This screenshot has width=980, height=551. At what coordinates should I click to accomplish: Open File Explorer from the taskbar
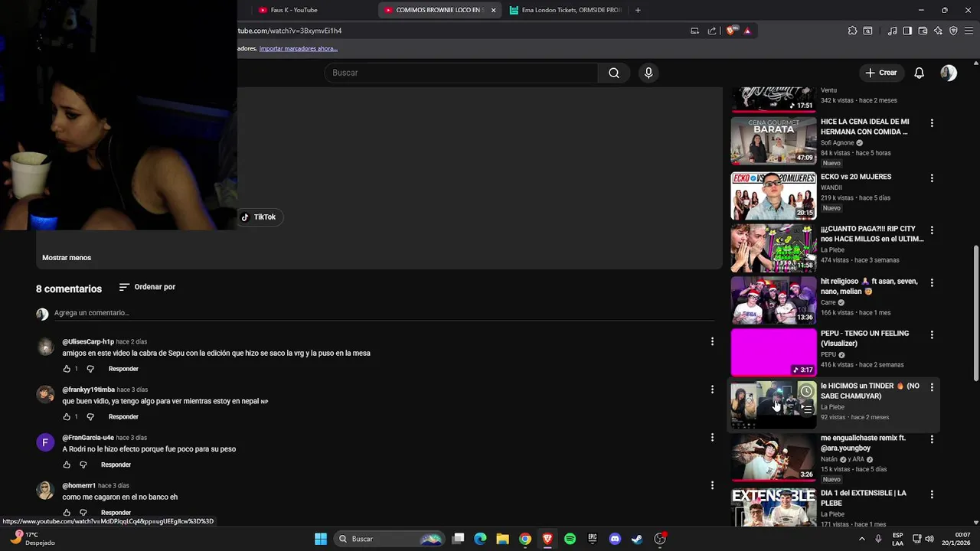(502, 539)
